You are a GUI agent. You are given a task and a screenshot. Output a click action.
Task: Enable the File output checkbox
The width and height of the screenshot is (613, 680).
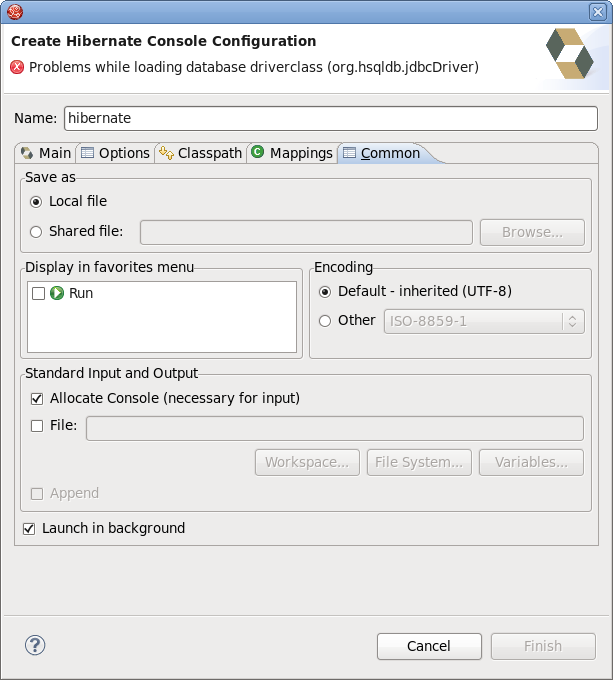37,425
